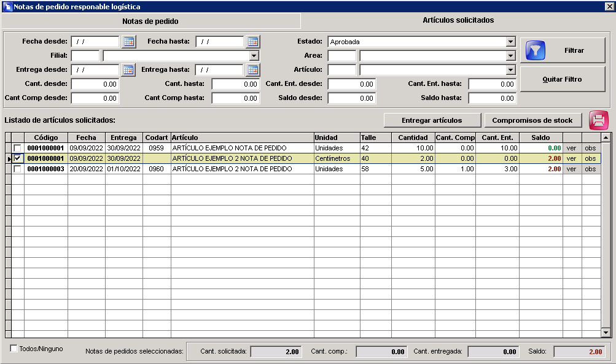
Task: Click the Cant Comp hasta field
Action: point(235,98)
